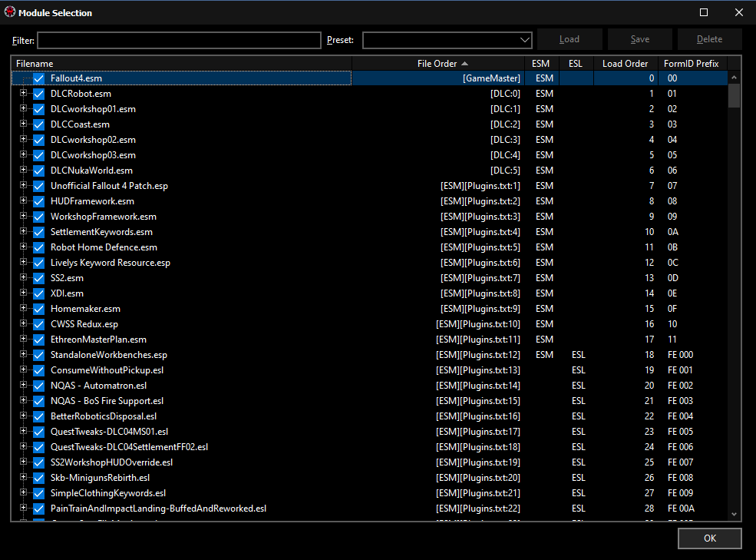Uncheck the Fallout4.esm checkbox
756x560 pixels.
click(x=38, y=78)
